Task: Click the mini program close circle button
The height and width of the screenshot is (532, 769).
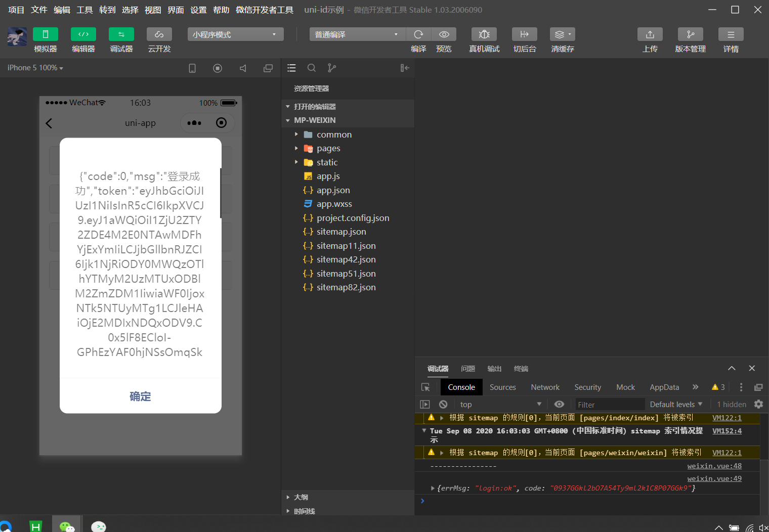Action: coord(221,123)
